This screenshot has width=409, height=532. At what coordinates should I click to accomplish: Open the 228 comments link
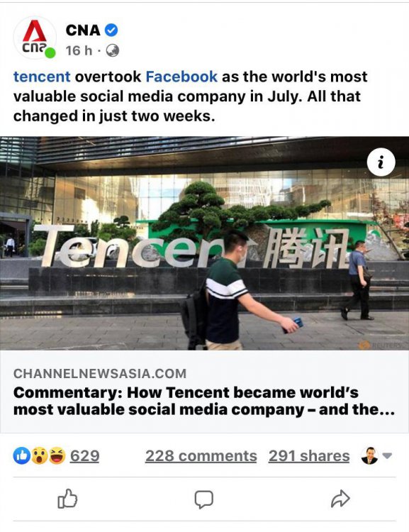(x=201, y=455)
